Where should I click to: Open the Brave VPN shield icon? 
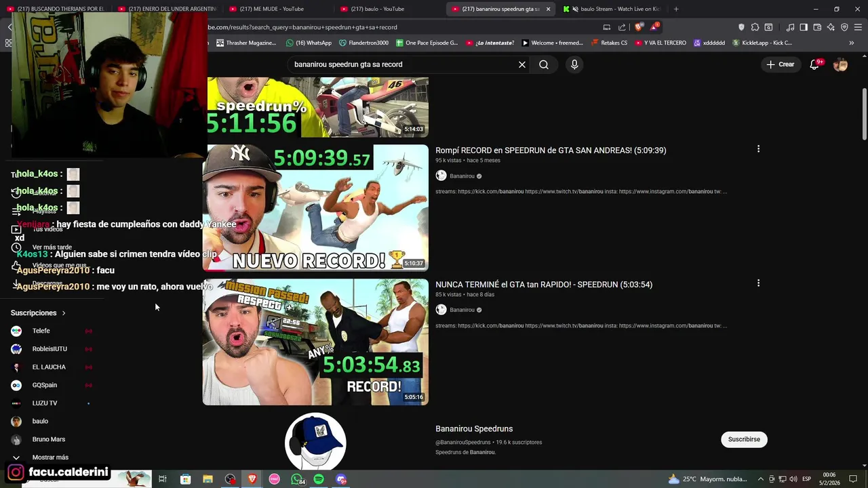click(844, 27)
